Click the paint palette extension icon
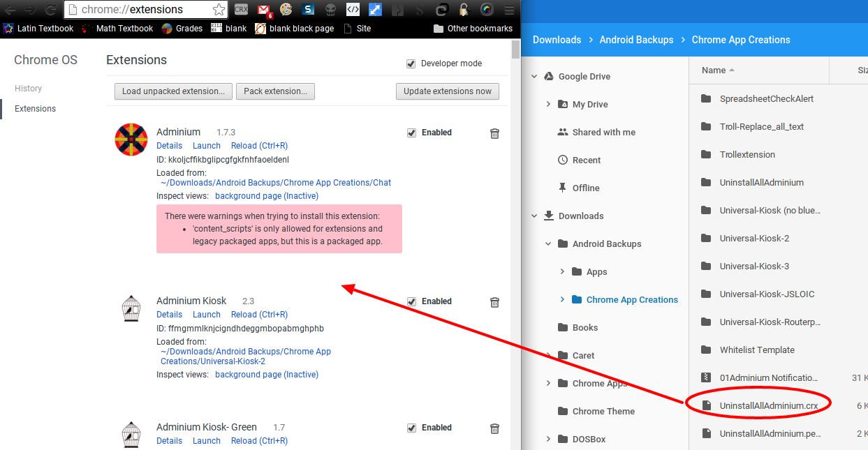Viewport: 868px width, 450px height. (286, 10)
